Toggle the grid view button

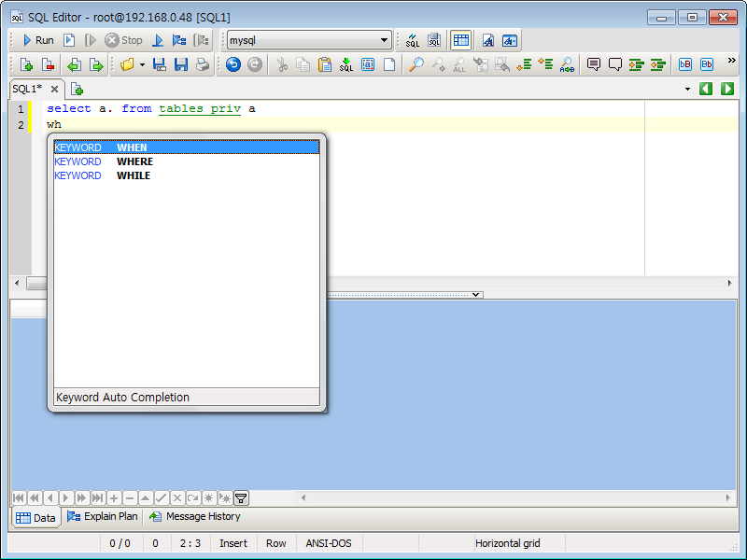point(460,40)
